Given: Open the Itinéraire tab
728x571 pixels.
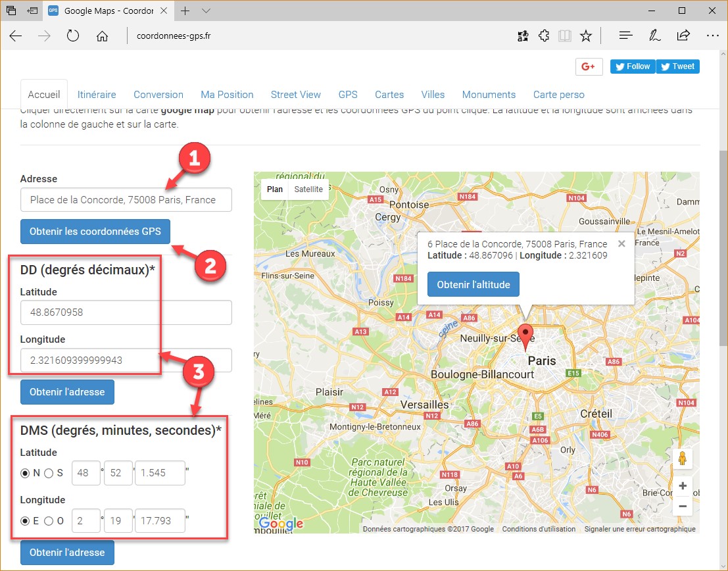Looking at the screenshot, I should [97, 95].
